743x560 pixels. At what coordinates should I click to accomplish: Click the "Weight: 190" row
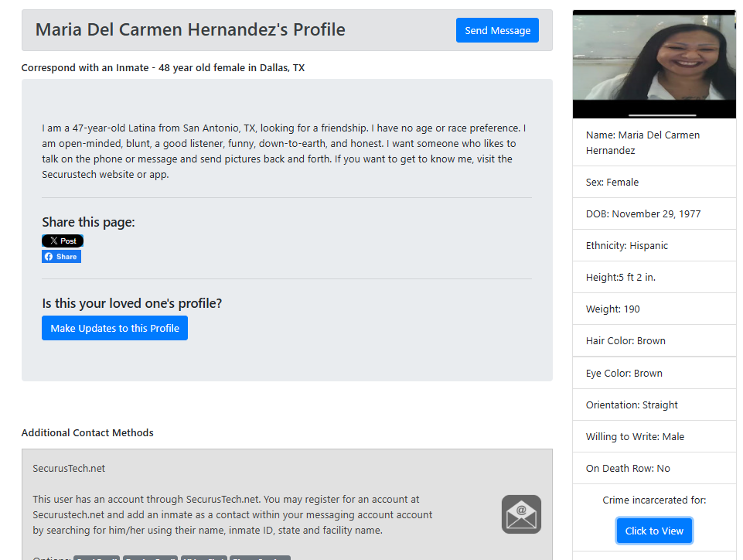654,309
